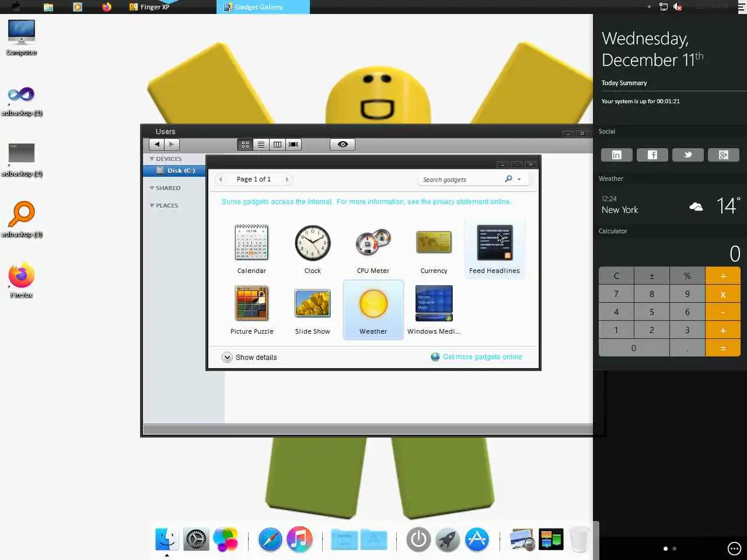Click the calculator 0 key

coord(634,348)
